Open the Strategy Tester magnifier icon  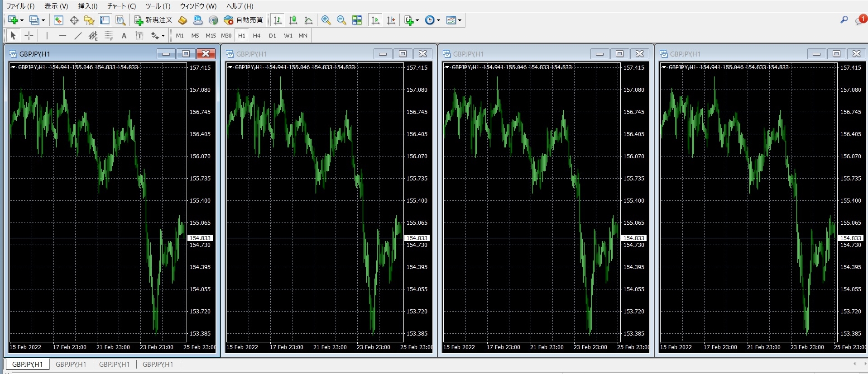(x=120, y=20)
